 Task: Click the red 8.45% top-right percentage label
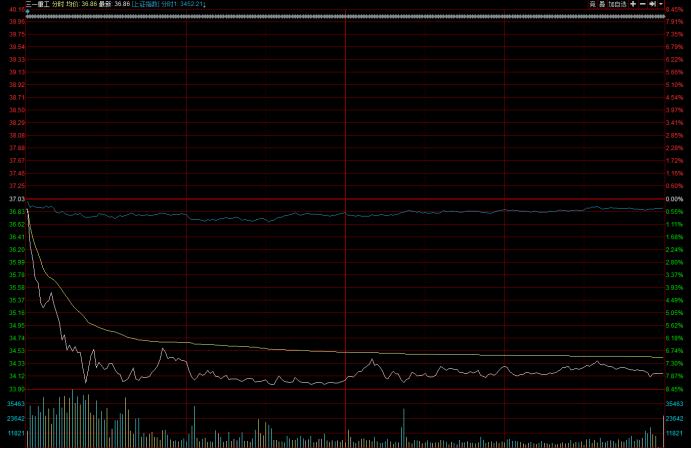[x=674, y=9]
